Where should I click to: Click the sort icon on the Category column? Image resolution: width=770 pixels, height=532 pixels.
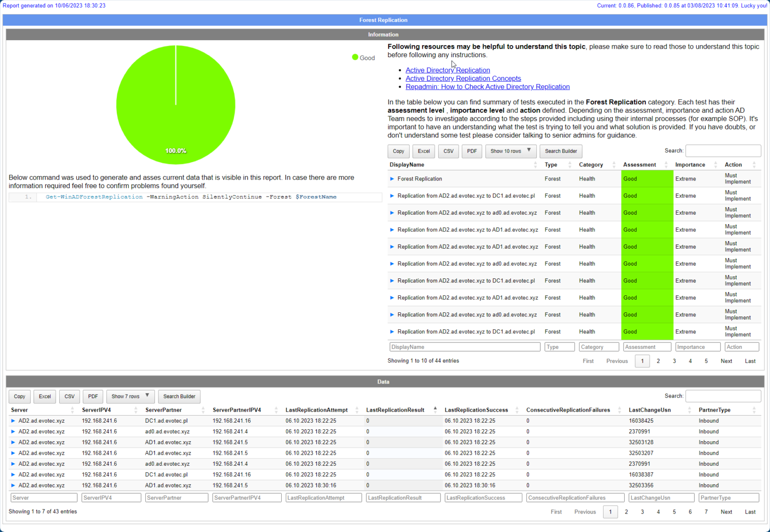tap(615, 164)
